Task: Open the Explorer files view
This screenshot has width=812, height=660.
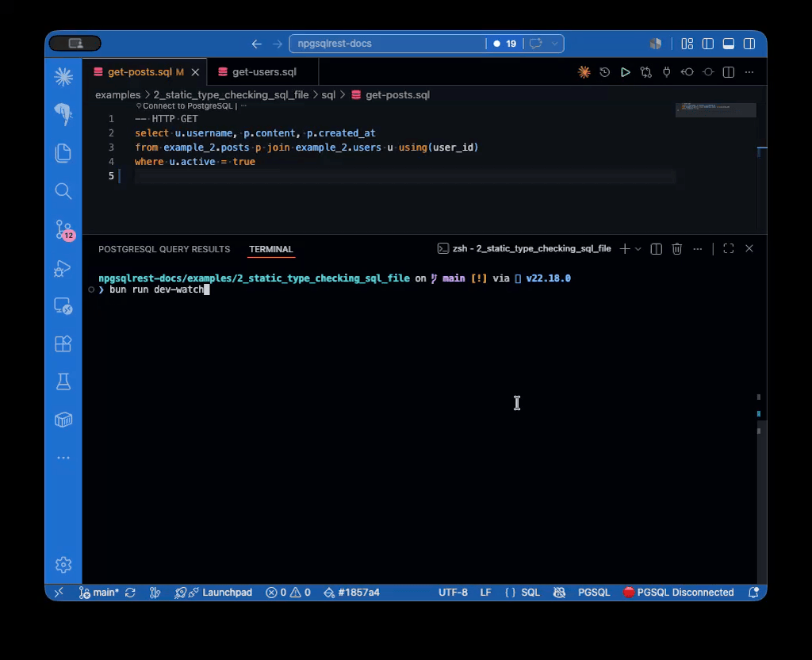Action: (x=63, y=153)
